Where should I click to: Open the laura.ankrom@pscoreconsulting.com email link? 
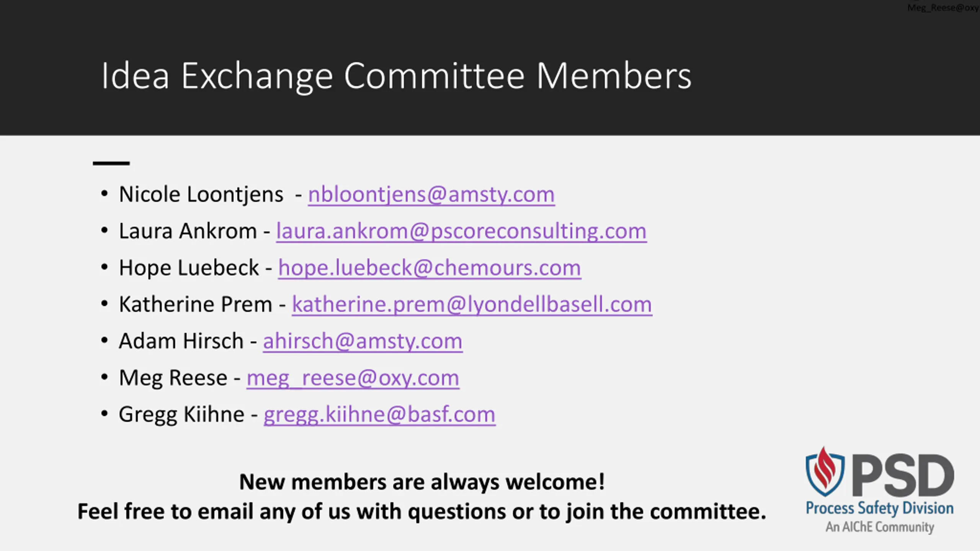pos(462,231)
